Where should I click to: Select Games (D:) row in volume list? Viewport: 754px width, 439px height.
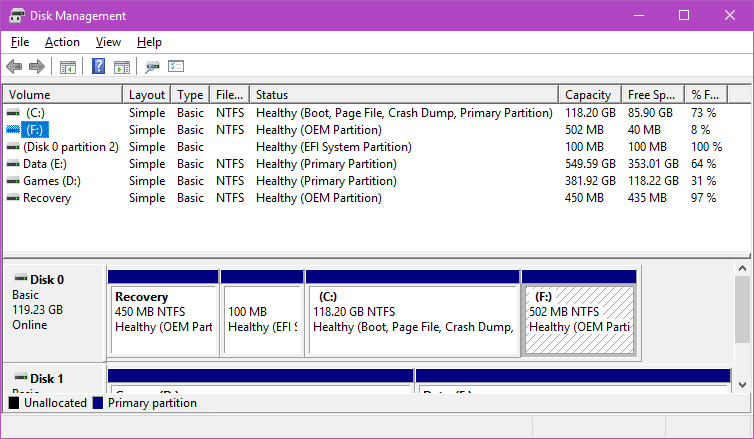pos(52,181)
